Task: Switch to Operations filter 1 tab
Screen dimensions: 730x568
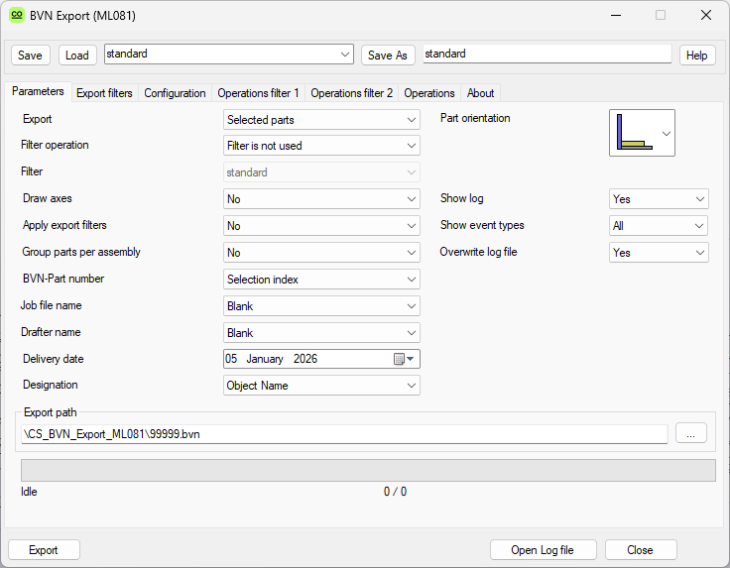Action: pos(258,93)
